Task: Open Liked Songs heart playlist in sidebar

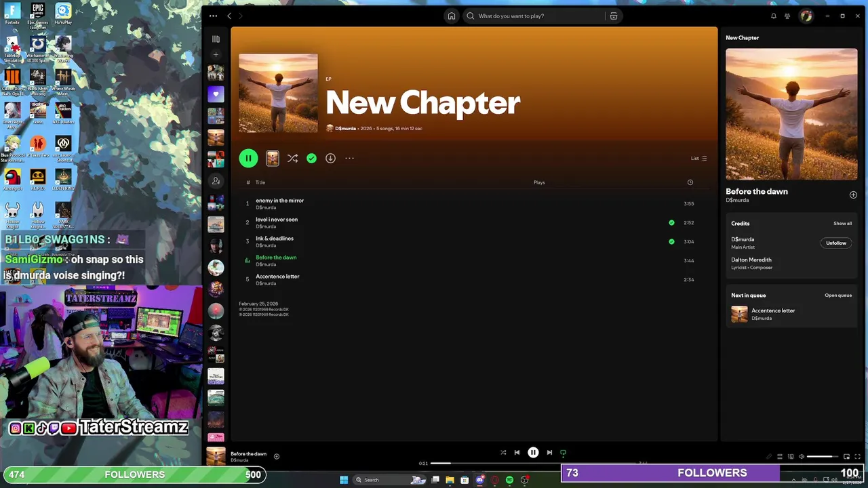Action: [x=216, y=94]
